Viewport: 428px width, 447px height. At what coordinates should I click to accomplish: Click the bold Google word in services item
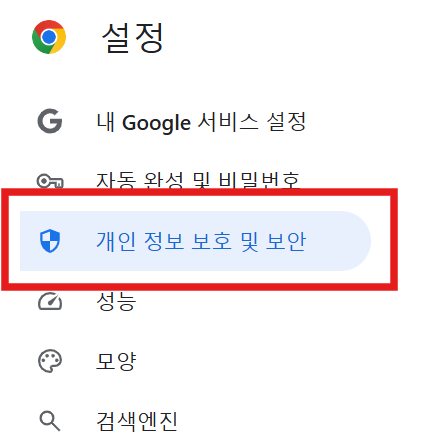tap(156, 123)
